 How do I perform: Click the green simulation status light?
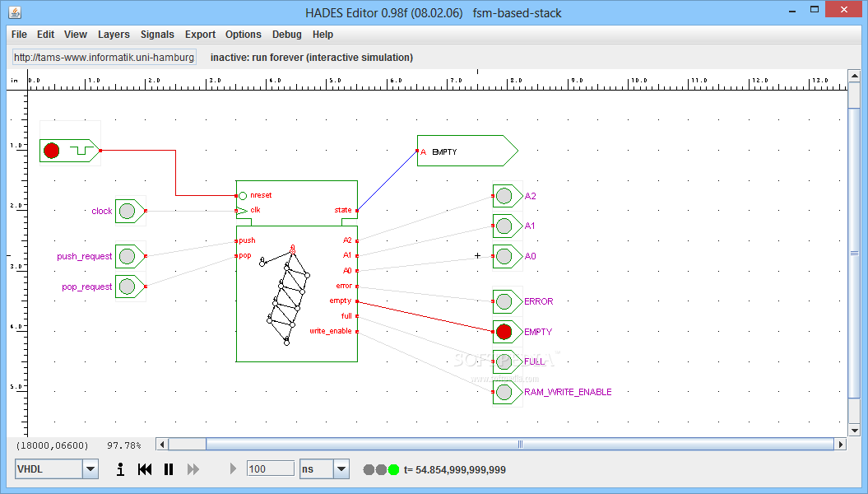(x=393, y=469)
